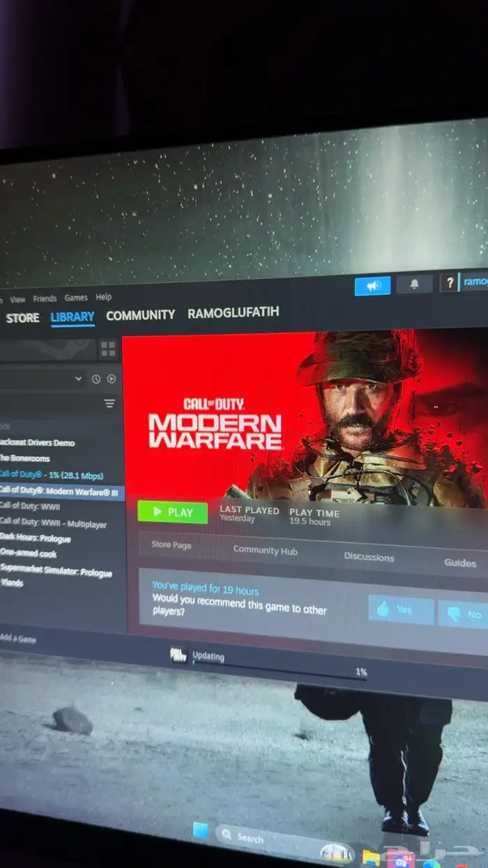This screenshot has width=488, height=868.
Task: Open the notifications bell
Action: [x=414, y=284]
